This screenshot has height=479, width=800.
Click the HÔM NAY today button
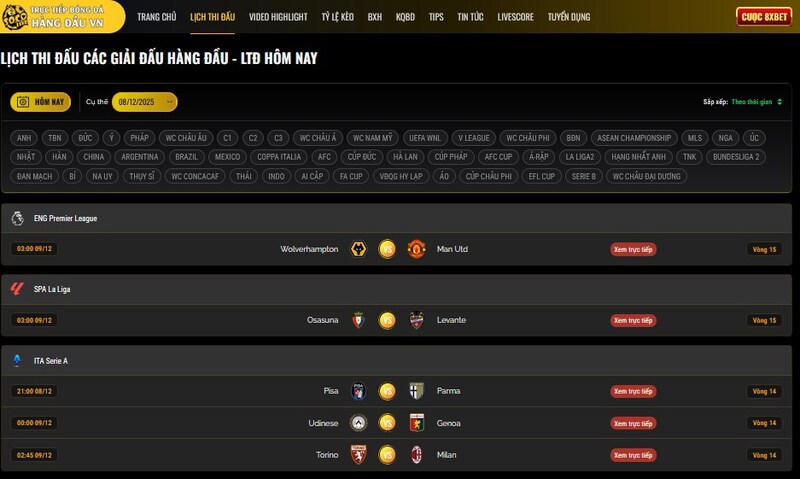tap(40, 102)
